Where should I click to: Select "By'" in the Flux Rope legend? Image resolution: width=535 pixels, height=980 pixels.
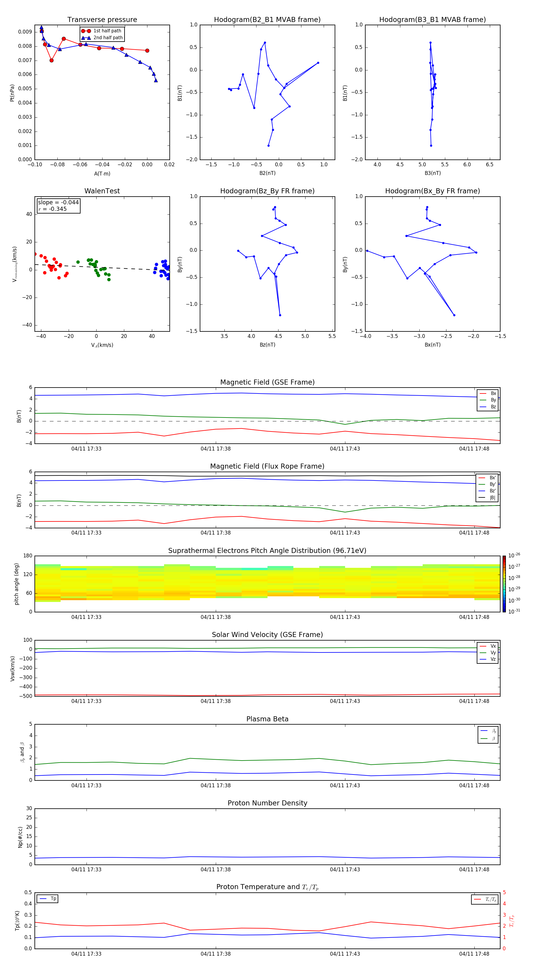point(487,484)
